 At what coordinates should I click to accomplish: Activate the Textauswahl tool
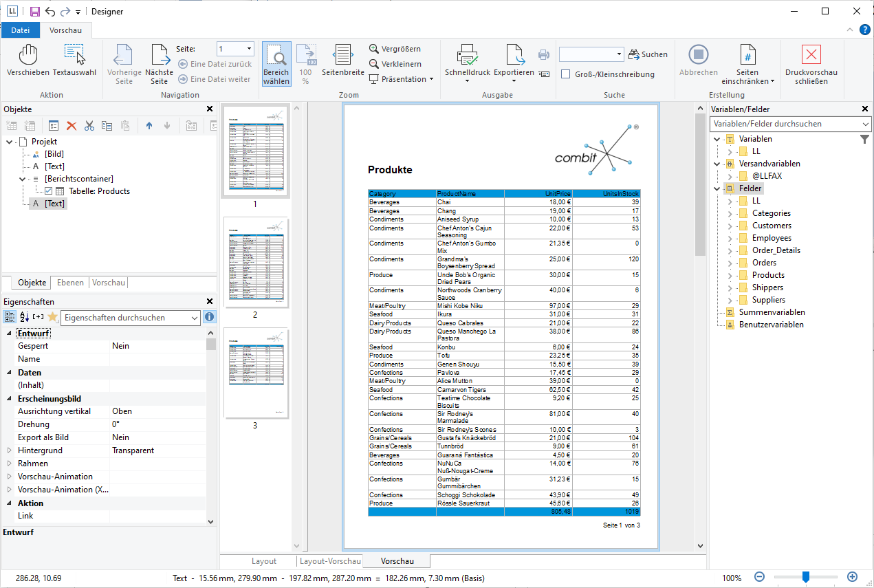[x=74, y=55]
